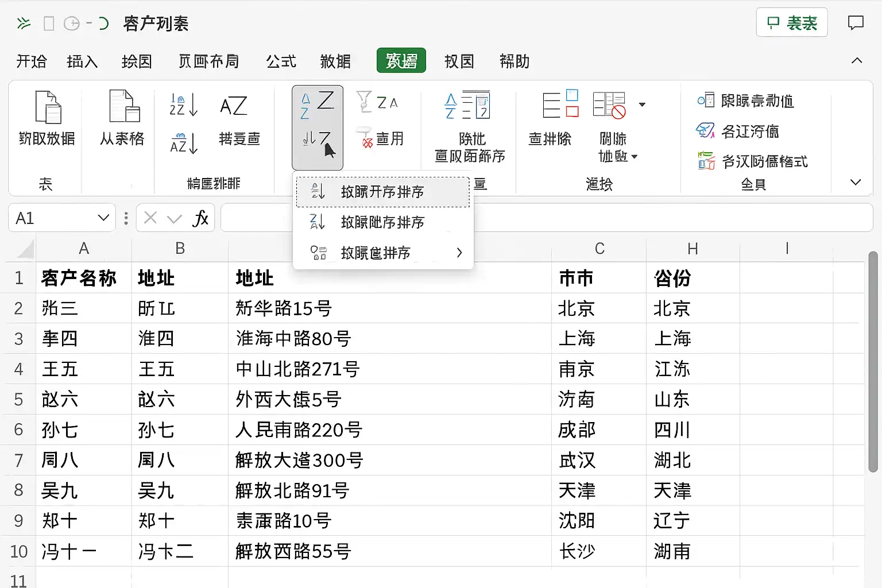Choose the sort ascending item in dropdown menu
The height and width of the screenshot is (588, 882).
coord(382,192)
